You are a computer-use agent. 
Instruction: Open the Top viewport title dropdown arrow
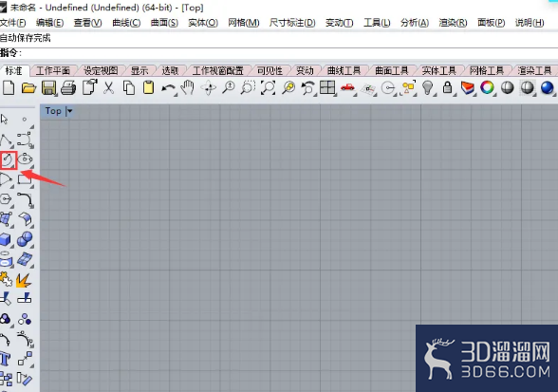[x=70, y=111]
